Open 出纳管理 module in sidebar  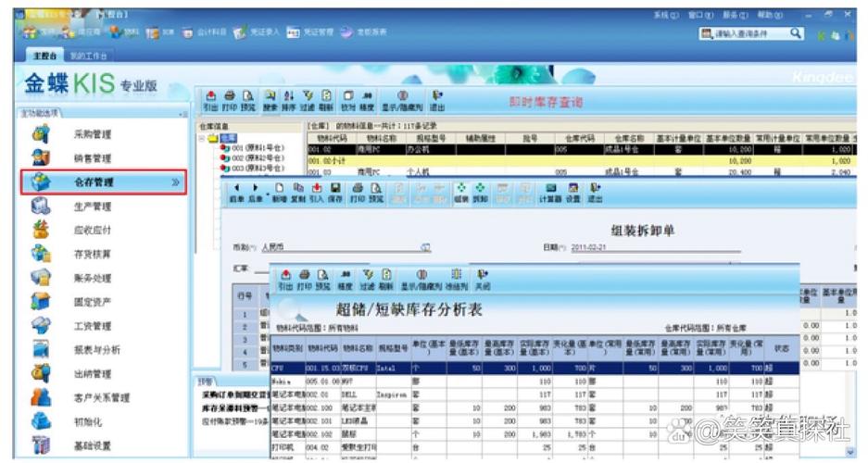coord(92,373)
